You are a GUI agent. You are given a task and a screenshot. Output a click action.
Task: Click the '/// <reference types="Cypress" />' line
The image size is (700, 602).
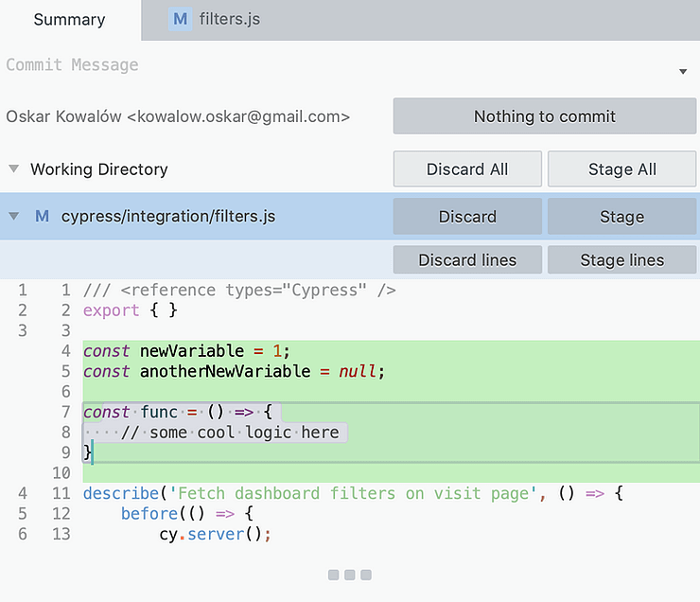(239, 291)
